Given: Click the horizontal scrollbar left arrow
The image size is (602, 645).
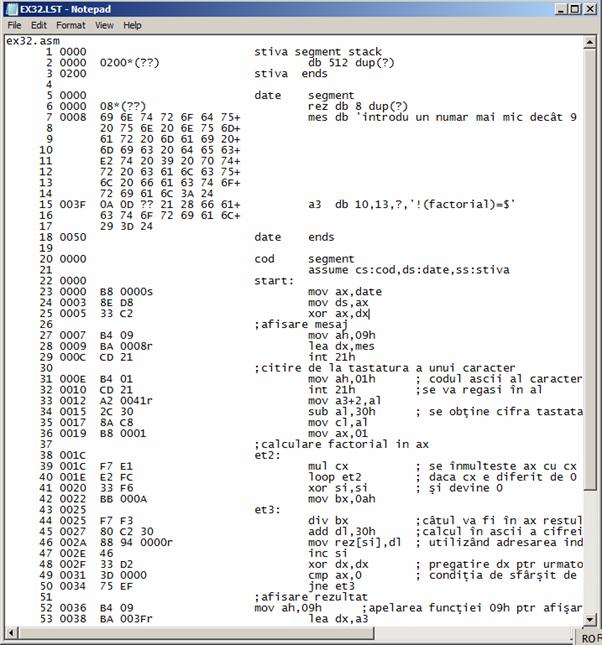Looking at the screenshot, I should [10, 630].
